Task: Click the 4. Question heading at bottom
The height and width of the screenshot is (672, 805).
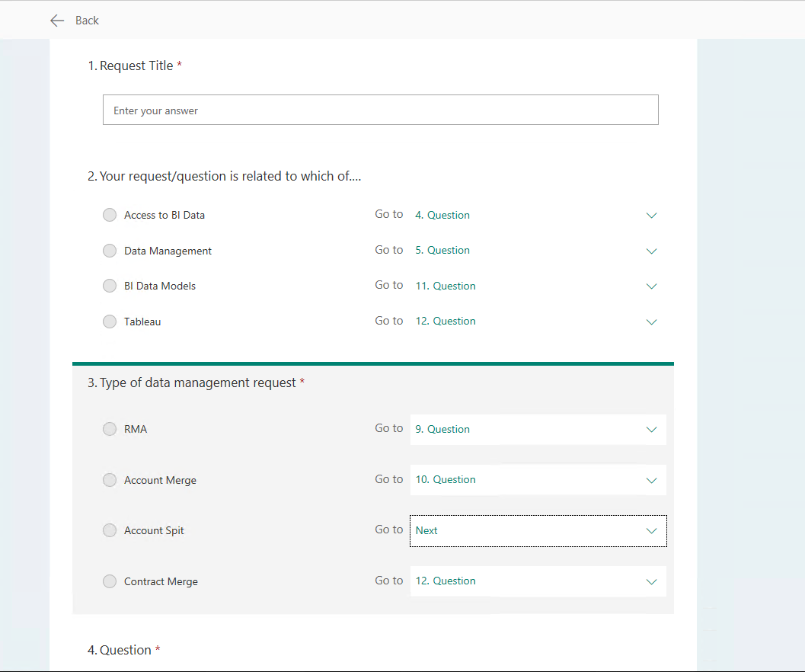Action: (x=123, y=650)
